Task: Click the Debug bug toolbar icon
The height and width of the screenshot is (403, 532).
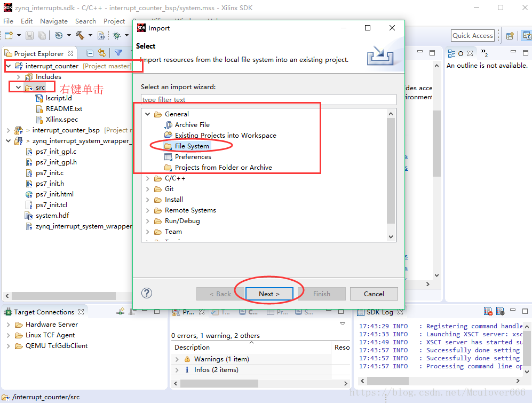Action: pos(117,35)
